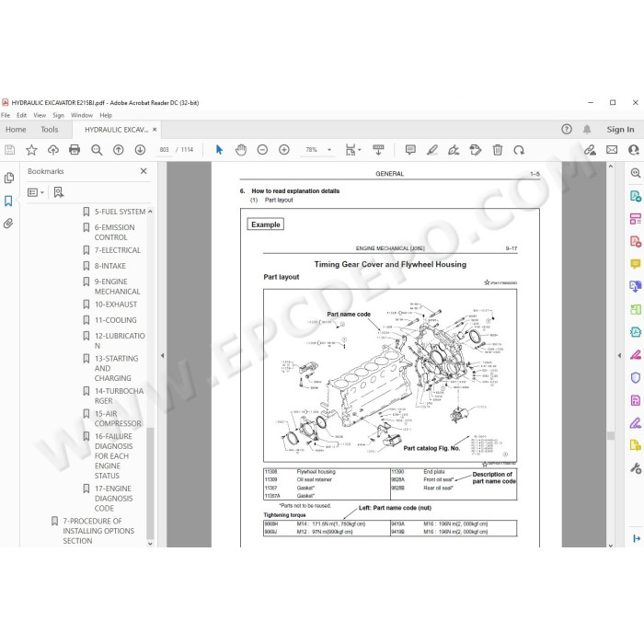Open the fit page options icon
The width and height of the screenshot is (644, 644).
coord(352,150)
